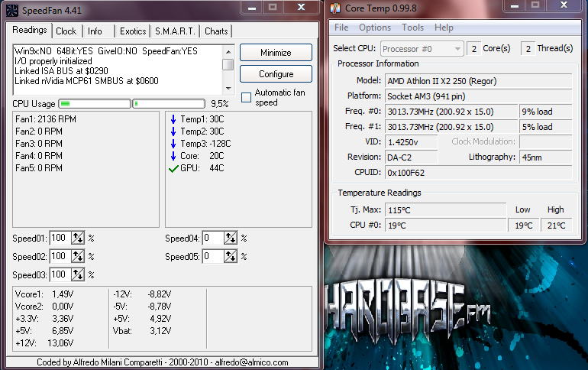This screenshot has width=588, height=370.
Task: Click the High temperature value 21°C
Action: coord(557,226)
